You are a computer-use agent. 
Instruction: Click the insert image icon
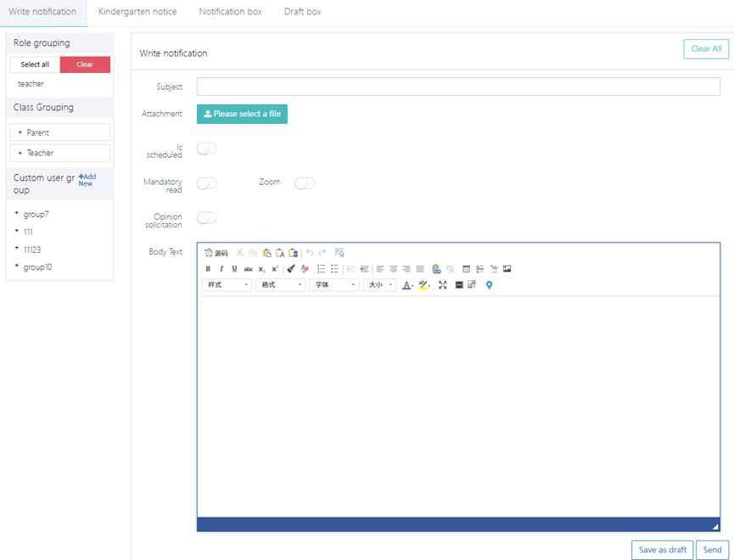click(x=507, y=269)
